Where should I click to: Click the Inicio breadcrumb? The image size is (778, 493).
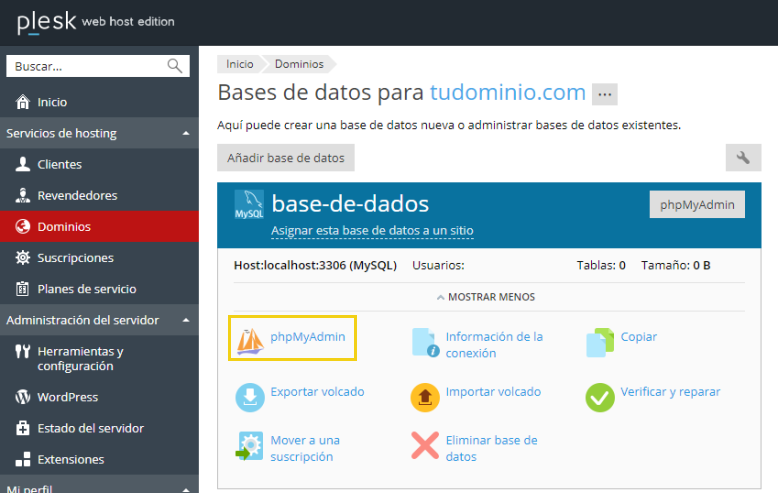[x=240, y=64]
